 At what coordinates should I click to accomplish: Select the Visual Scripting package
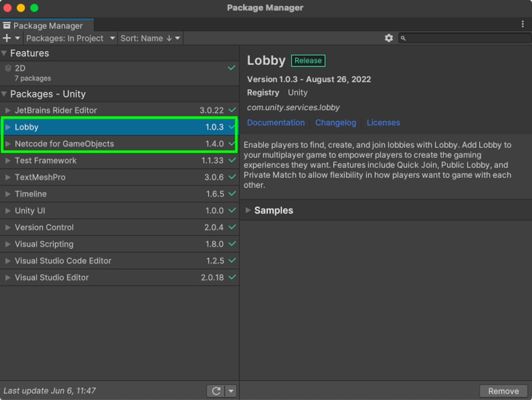tap(119, 244)
